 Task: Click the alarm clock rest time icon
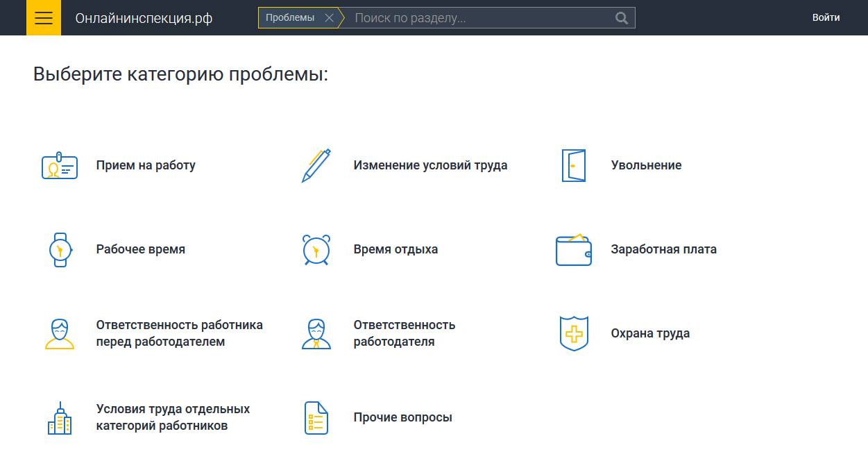[x=316, y=250]
